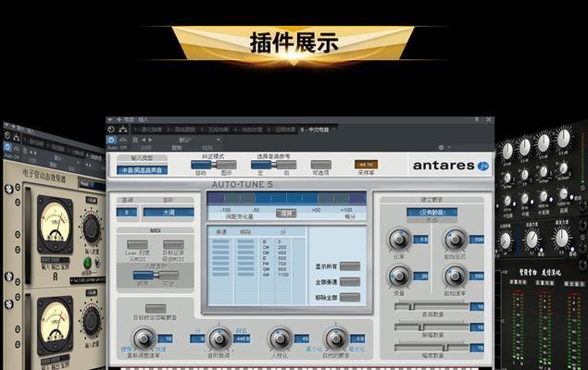Expand the arrow next to tab 6
The width and height of the screenshot is (588, 370).
[x=333, y=129]
